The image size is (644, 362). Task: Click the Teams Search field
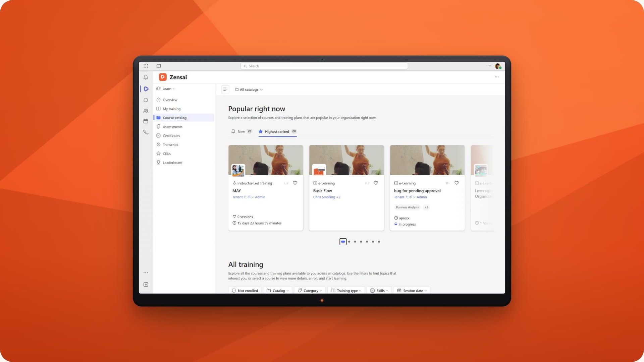324,66
